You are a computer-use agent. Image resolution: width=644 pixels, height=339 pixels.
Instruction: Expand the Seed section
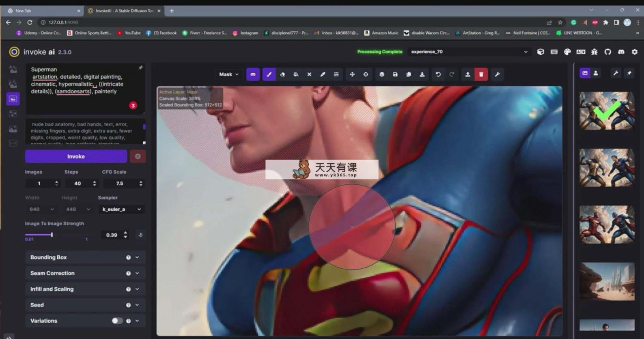[x=85, y=305]
